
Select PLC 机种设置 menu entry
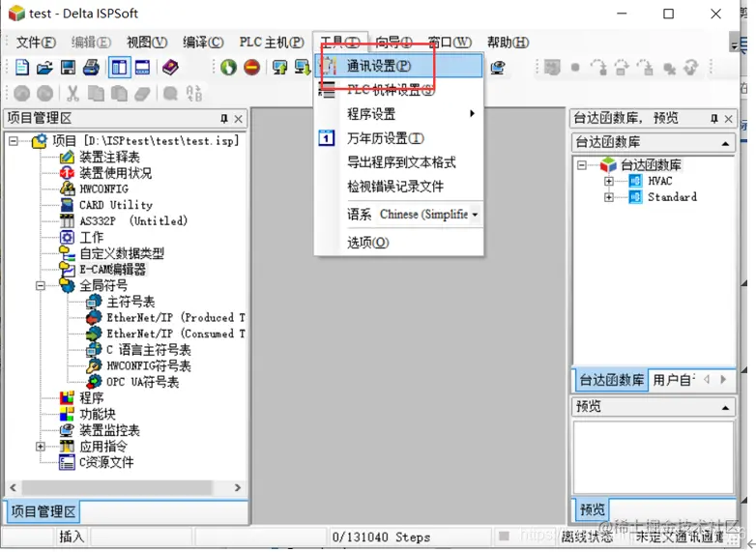click(398, 90)
